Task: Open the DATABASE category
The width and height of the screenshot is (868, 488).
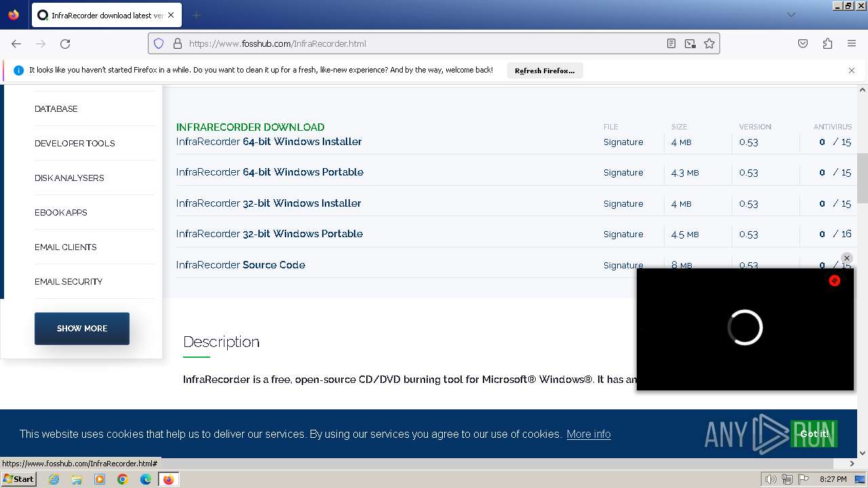Action: point(56,108)
